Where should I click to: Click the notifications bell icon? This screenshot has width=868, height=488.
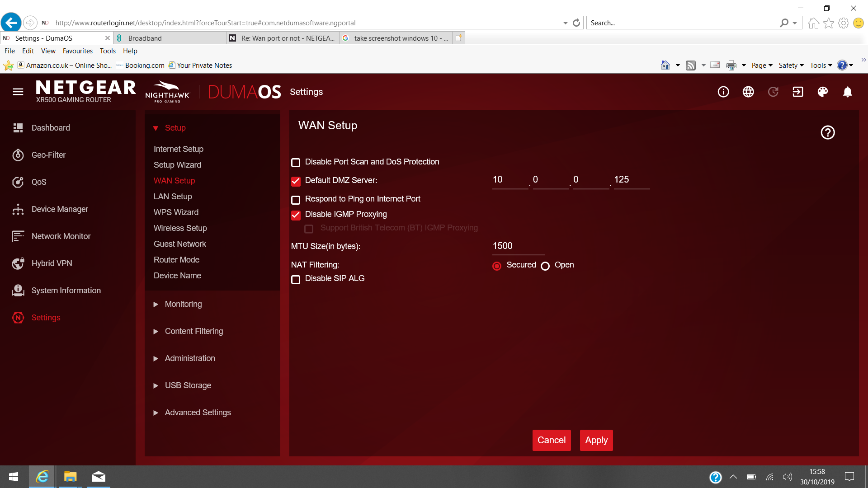(x=848, y=92)
